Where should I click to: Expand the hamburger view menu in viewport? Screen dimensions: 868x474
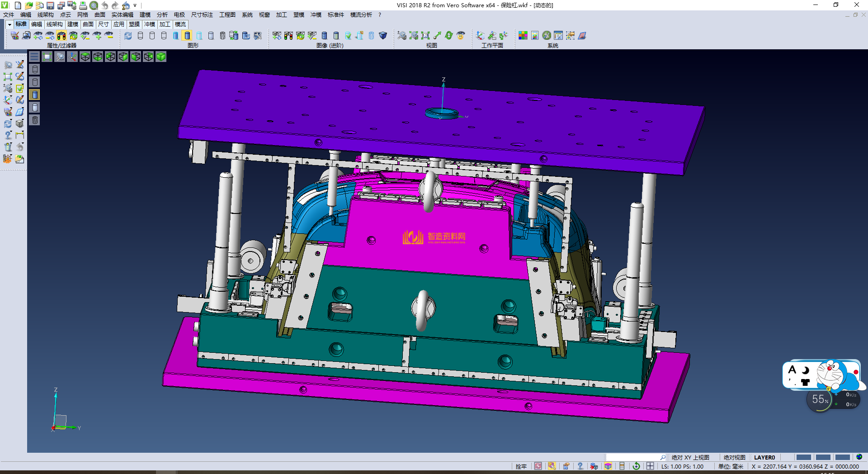pyautogui.click(x=34, y=57)
